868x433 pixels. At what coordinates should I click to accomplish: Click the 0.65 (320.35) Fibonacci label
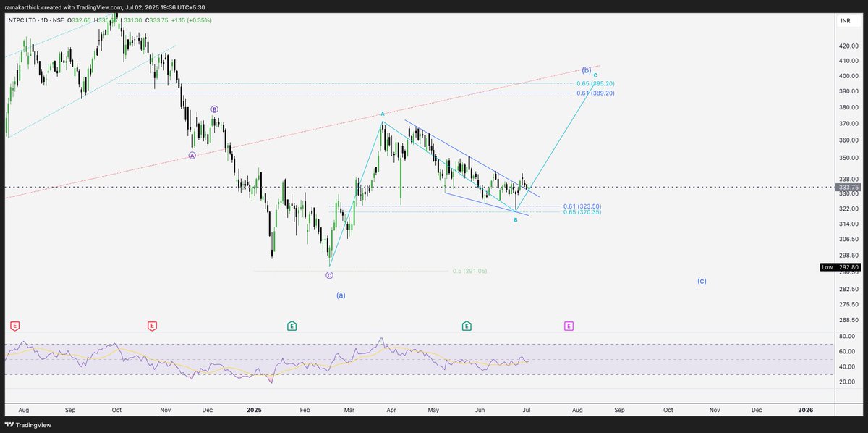coord(582,213)
